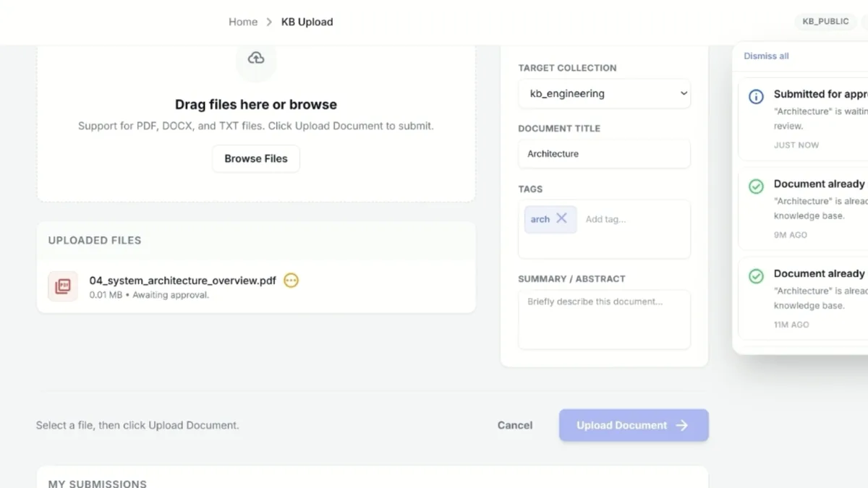The width and height of the screenshot is (868, 488).
Task: Click the info icon on Submitted notification
Action: 756,97
